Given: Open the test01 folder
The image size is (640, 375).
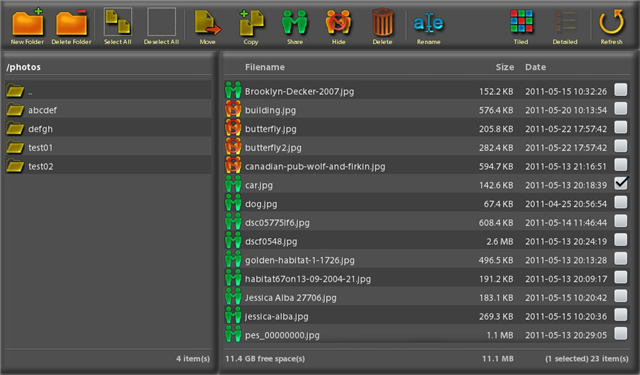Looking at the screenshot, I should tap(109, 147).
